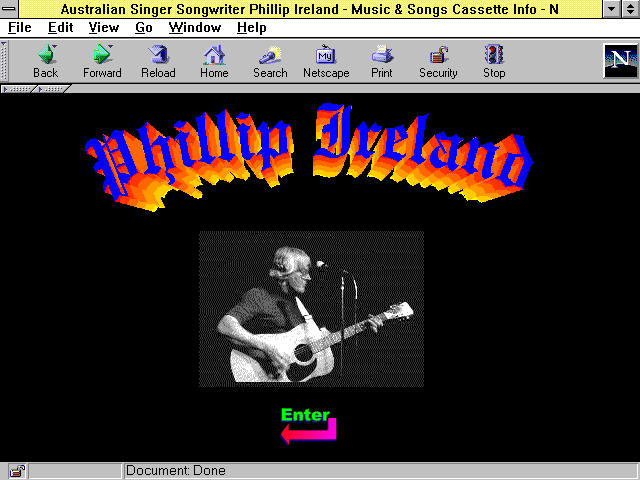Click the padlock icon in status bar
Screen dimensions: 640x480
(17, 471)
